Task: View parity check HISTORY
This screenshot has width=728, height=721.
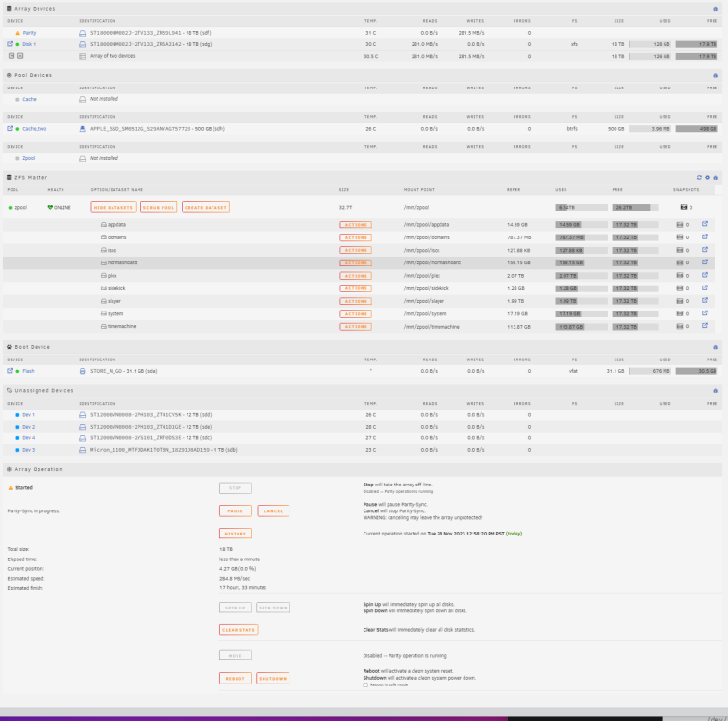Action: pyautogui.click(x=236, y=534)
